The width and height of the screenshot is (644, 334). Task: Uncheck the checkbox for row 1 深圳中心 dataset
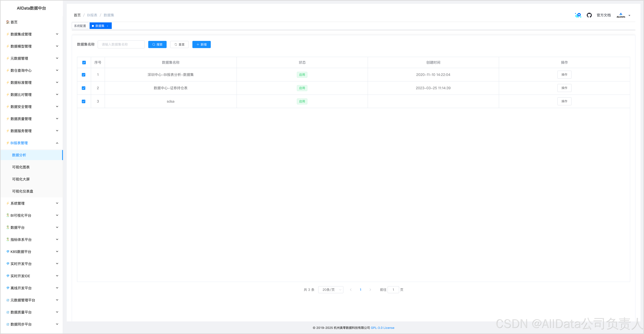84,75
